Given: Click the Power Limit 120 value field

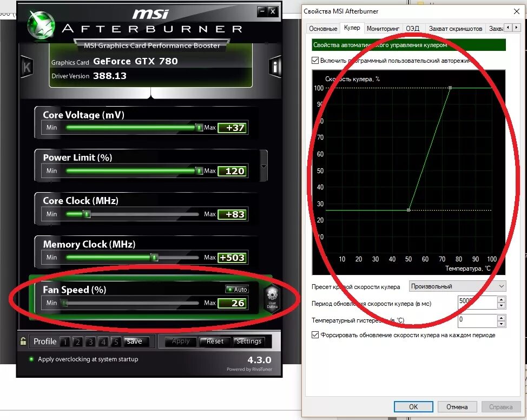Looking at the screenshot, I should click(x=233, y=171).
